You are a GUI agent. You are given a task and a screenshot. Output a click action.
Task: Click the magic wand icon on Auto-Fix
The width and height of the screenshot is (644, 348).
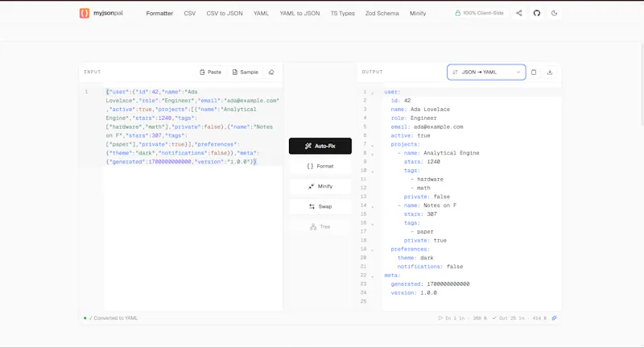(x=308, y=146)
